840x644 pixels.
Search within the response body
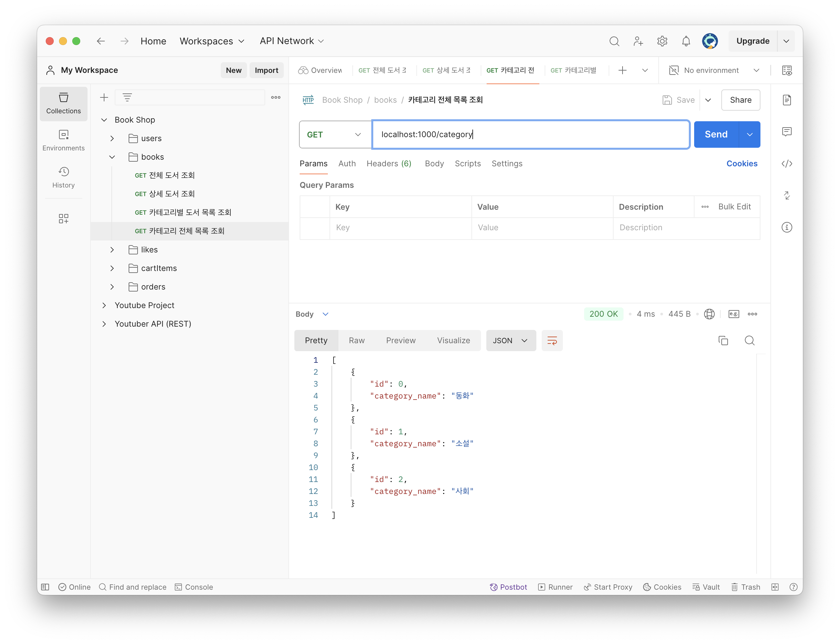750,341
